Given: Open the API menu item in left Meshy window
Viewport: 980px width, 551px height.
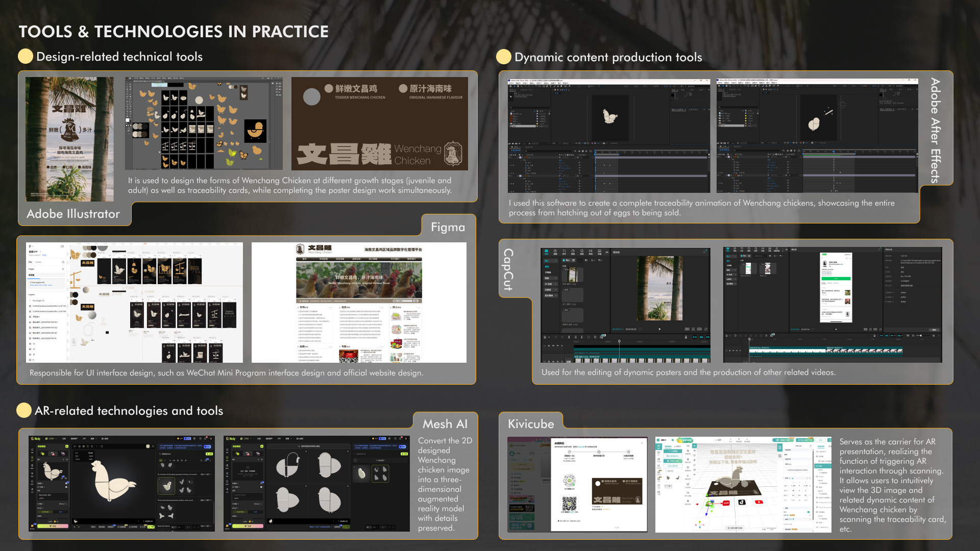Looking at the screenshot, I should [84, 439].
